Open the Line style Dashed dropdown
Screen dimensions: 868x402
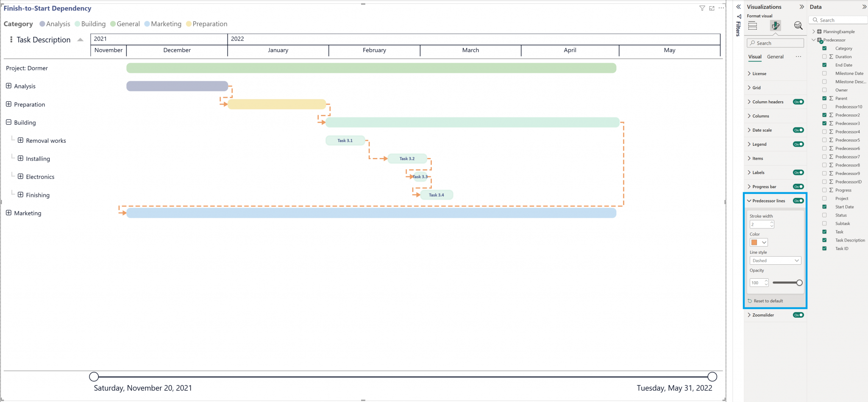[x=775, y=261]
